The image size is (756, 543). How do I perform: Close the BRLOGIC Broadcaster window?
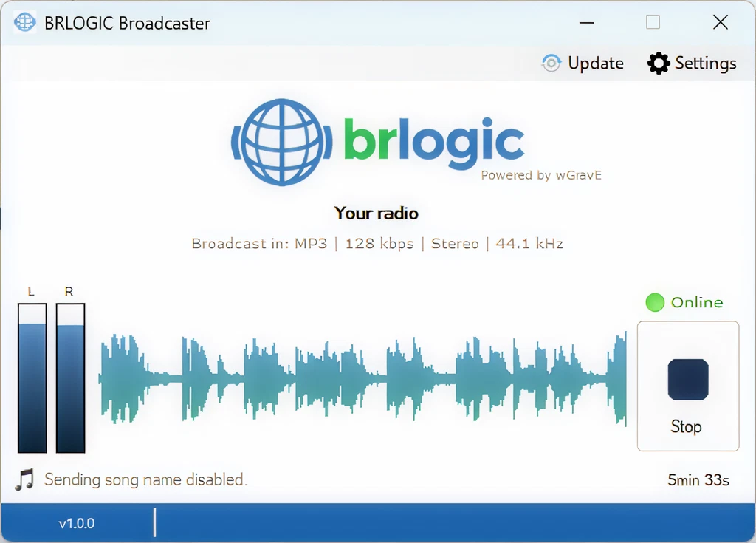pyautogui.click(x=721, y=22)
